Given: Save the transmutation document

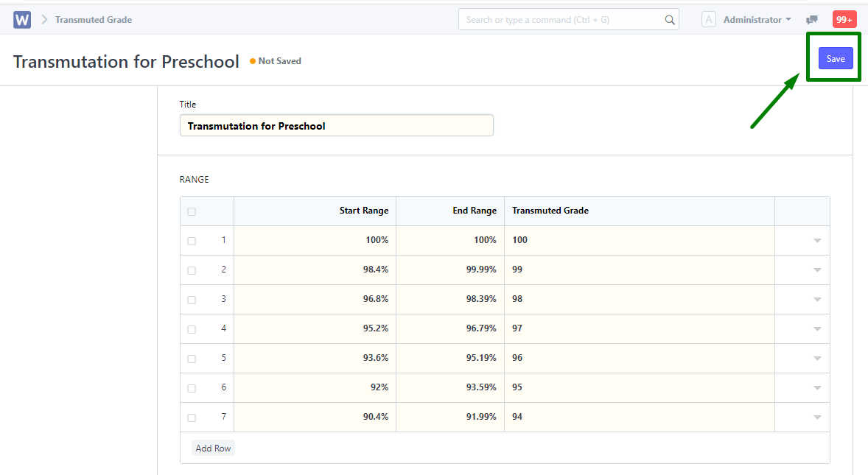Looking at the screenshot, I should (835, 58).
